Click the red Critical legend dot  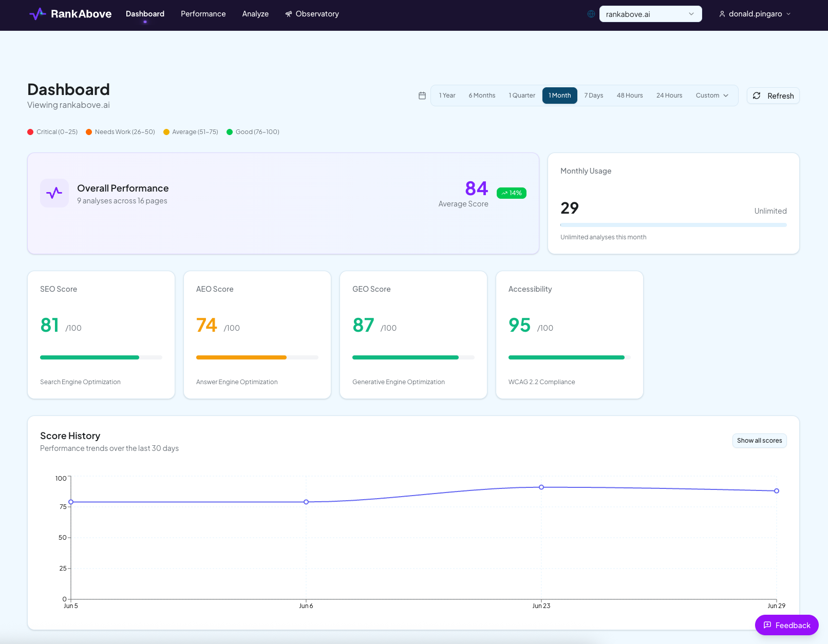click(x=30, y=132)
